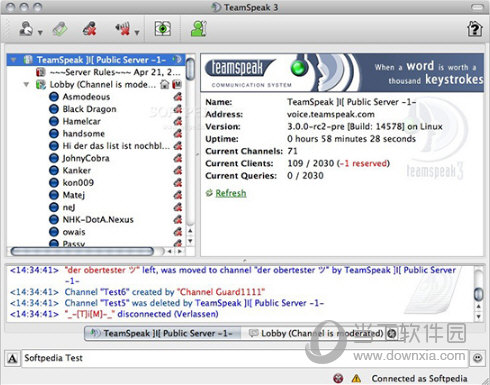
Task: Click the chat log scroll up arrow
Action: click(479, 306)
